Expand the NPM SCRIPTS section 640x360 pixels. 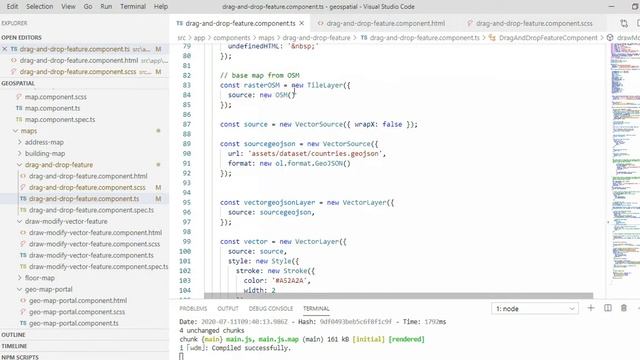[20, 357]
